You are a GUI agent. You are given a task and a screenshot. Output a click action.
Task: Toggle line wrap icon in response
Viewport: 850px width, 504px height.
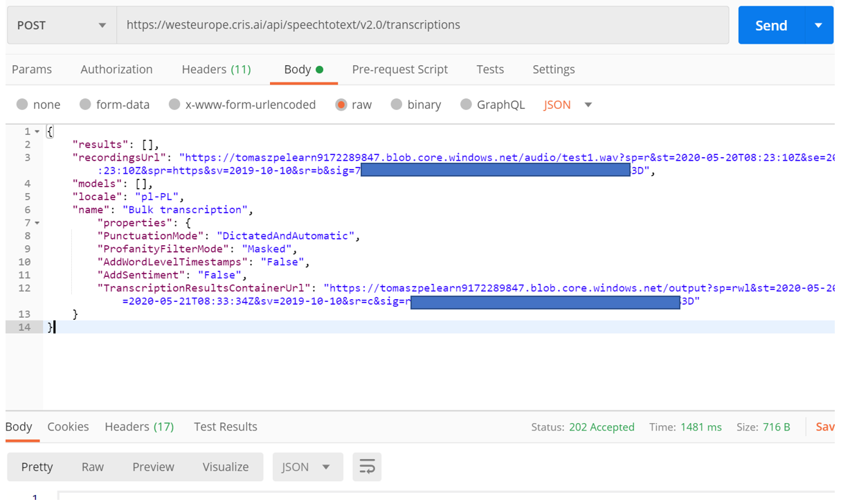(367, 467)
